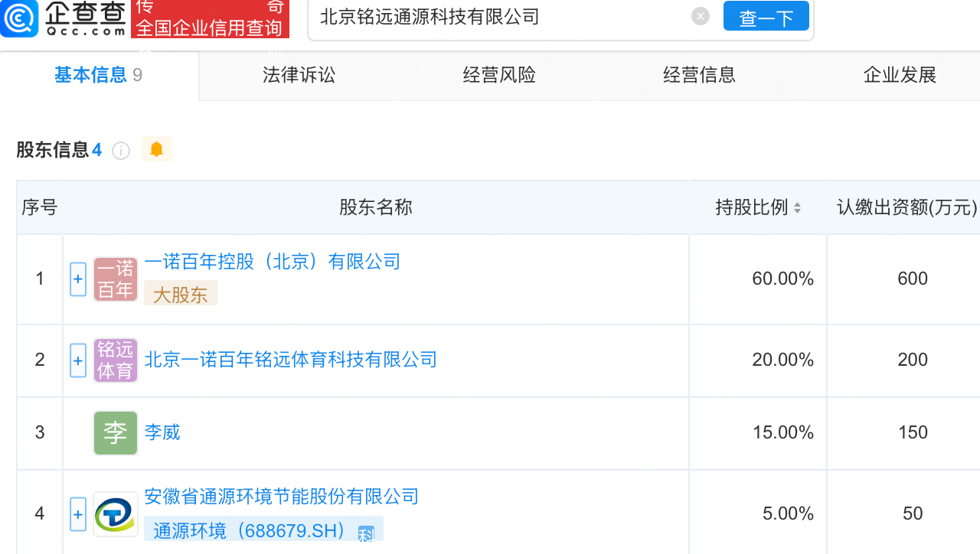
Task: Click the 600 subscribed capital value
Action: click(913, 279)
